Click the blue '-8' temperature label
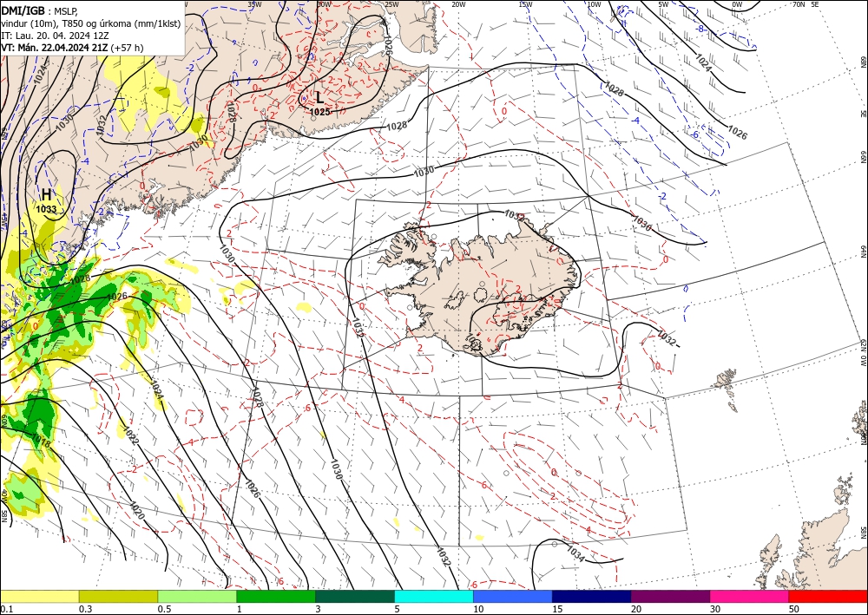 (700, 29)
